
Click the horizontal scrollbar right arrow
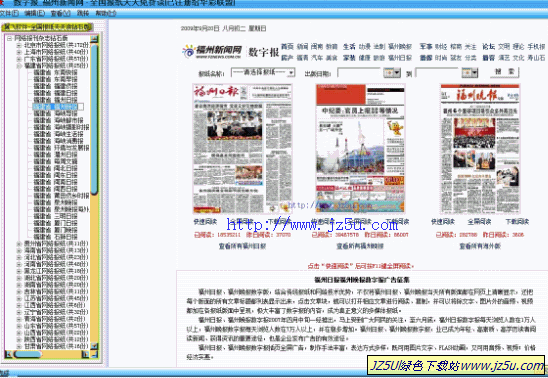(85, 354)
